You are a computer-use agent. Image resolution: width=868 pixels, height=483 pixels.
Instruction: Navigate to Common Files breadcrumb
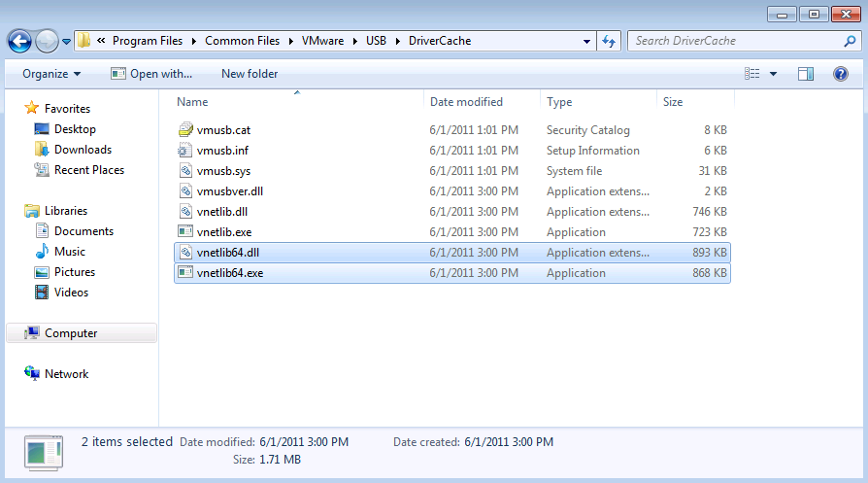(x=242, y=41)
